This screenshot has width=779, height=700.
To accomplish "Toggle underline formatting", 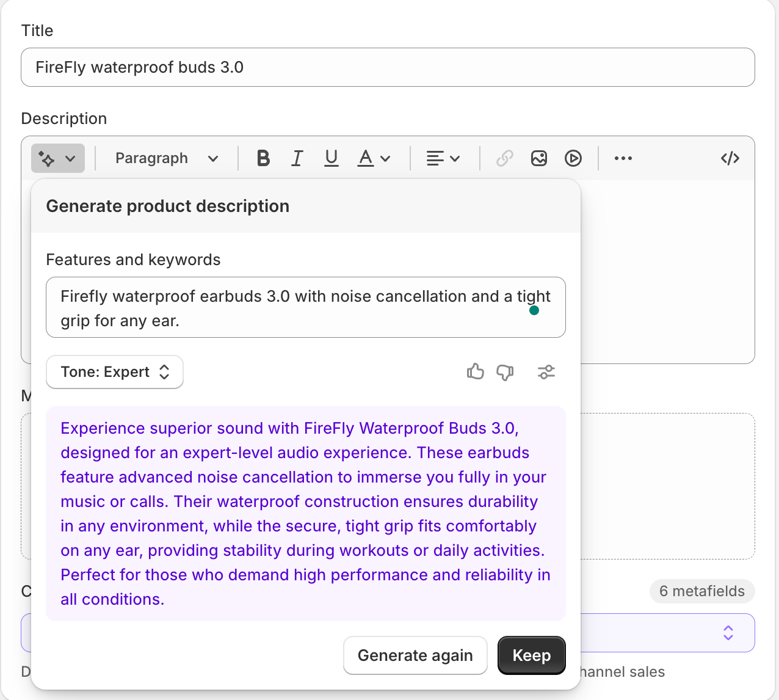I will (332, 158).
